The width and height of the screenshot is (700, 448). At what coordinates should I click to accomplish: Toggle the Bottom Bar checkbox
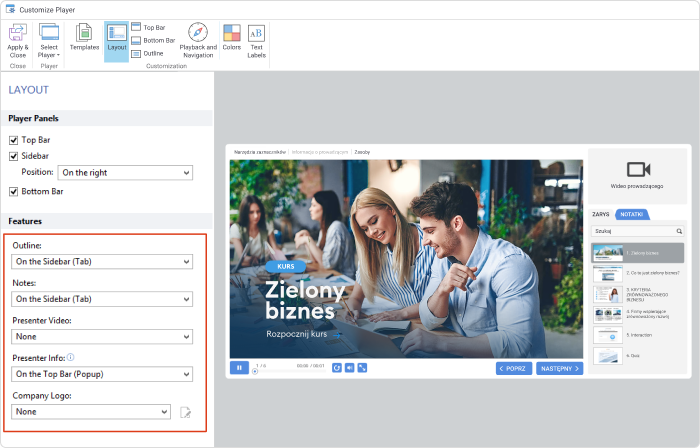[13, 191]
